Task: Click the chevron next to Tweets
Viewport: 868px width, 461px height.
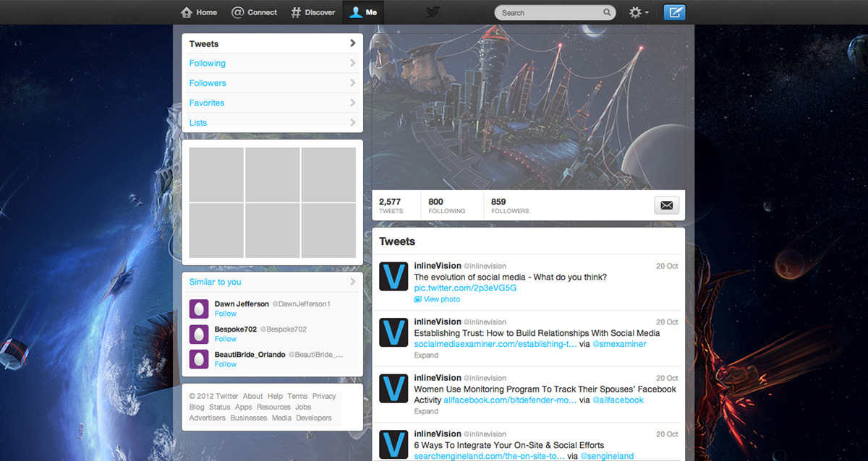Action: coord(352,43)
